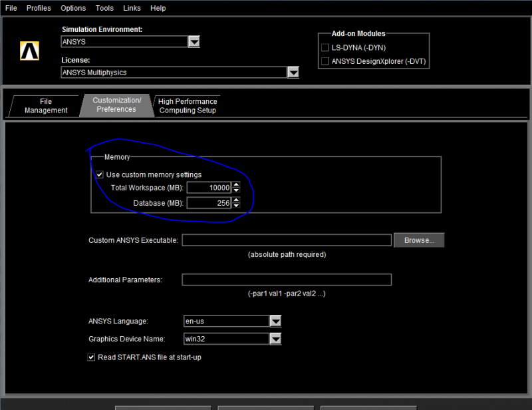The height and width of the screenshot is (410, 532).
Task: Enable ANSYS DesignXplorer (-DVT) module
Action: point(325,61)
